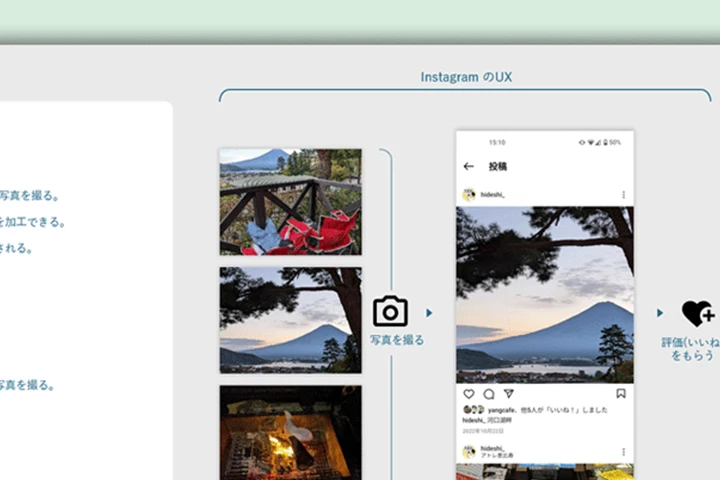Image resolution: width=720 pixels, height=480 pixels.
Task: Select the thumbnail with red camping chairs
Action: pyautogui.click(x=291, y=202)
